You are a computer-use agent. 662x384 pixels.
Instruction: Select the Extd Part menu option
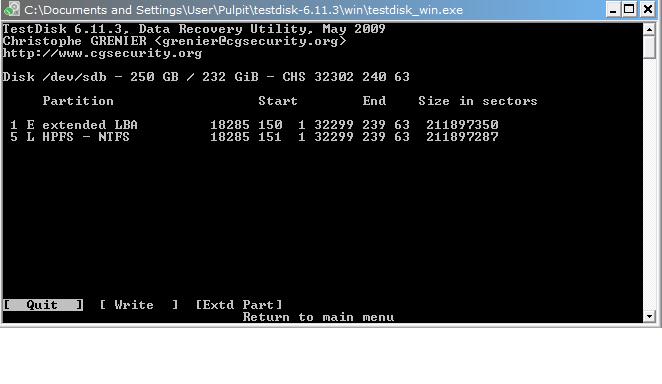[x=239, y=305]
